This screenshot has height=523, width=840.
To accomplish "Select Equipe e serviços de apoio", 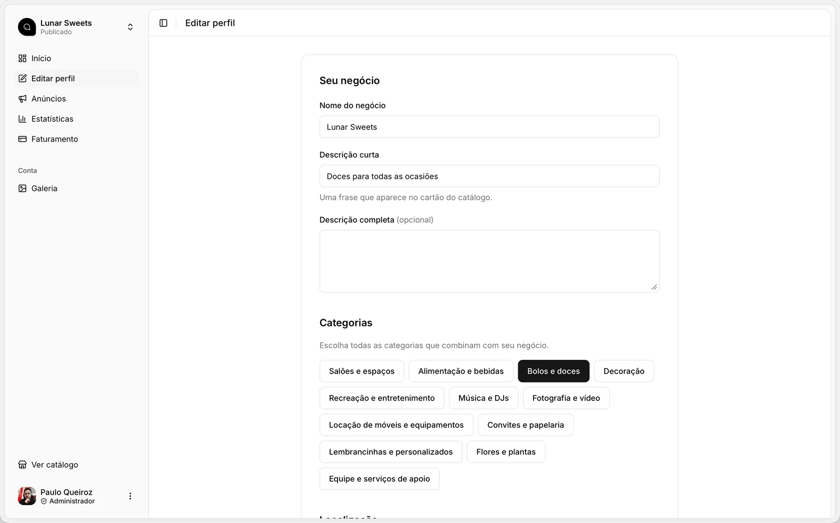I will tap(379, 479).
